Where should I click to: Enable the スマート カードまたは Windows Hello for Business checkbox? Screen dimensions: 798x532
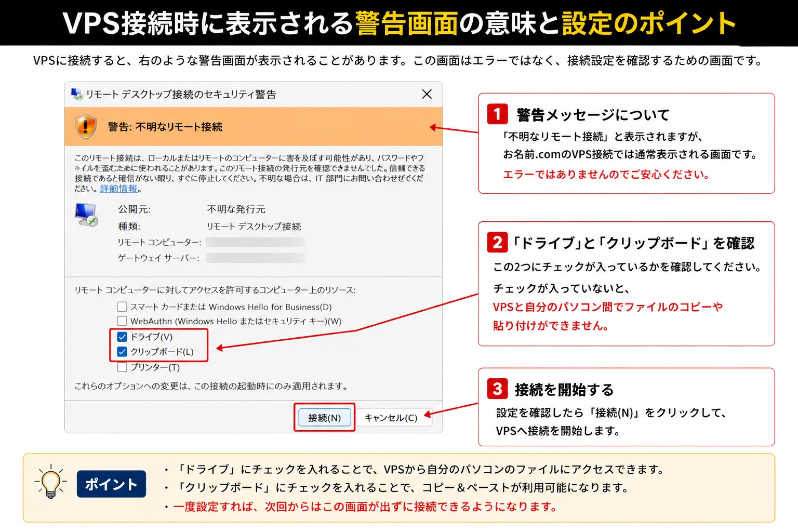122,307
